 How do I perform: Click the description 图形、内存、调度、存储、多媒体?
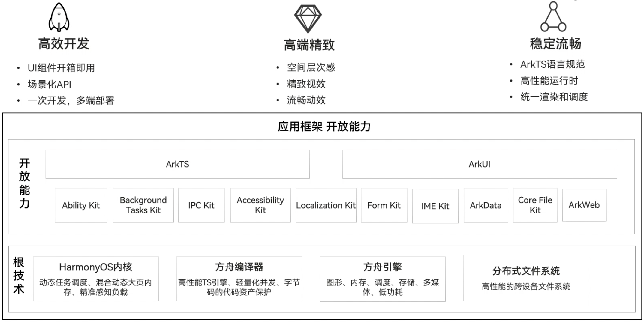383,287
